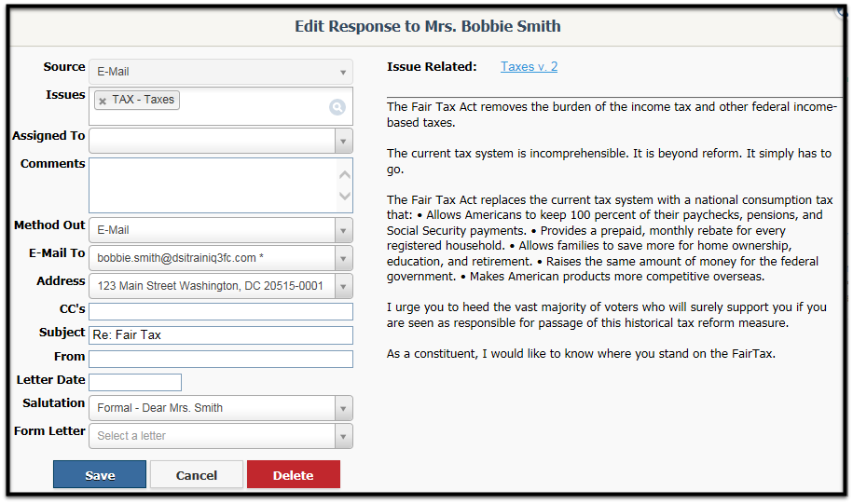Open the Taxes v. 2 link
The width and height of the screenshot is (853, 504).
529,67
